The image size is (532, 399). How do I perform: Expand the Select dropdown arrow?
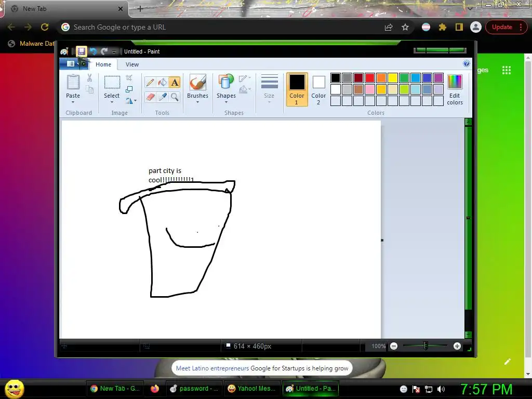point(112,102)
